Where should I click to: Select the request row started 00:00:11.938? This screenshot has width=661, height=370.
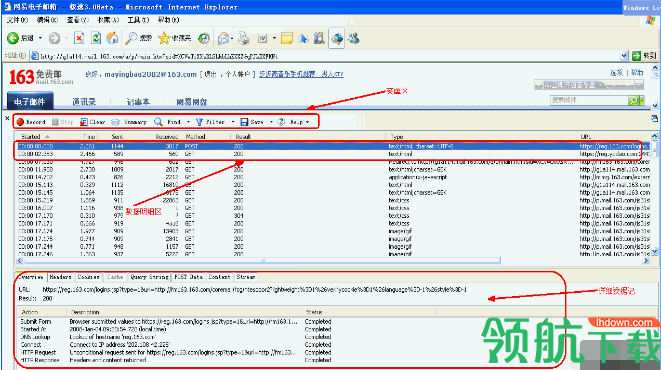[x=333, y=169]
